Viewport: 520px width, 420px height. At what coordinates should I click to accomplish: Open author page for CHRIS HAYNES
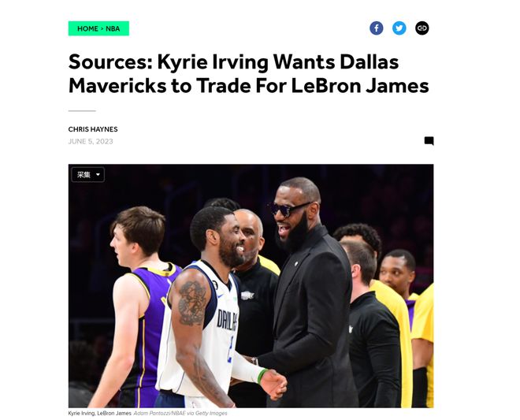(x=93, y=129)
